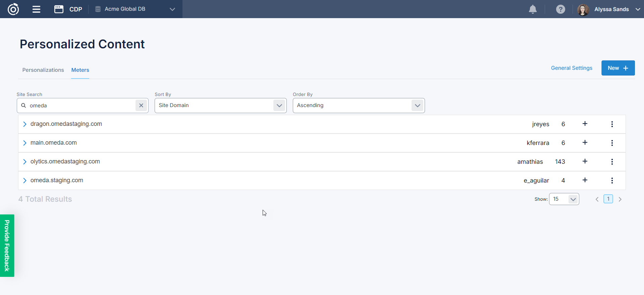Open the hamburger navigation menu
Screen dimensions: 644x295
[x=36, y=9]
